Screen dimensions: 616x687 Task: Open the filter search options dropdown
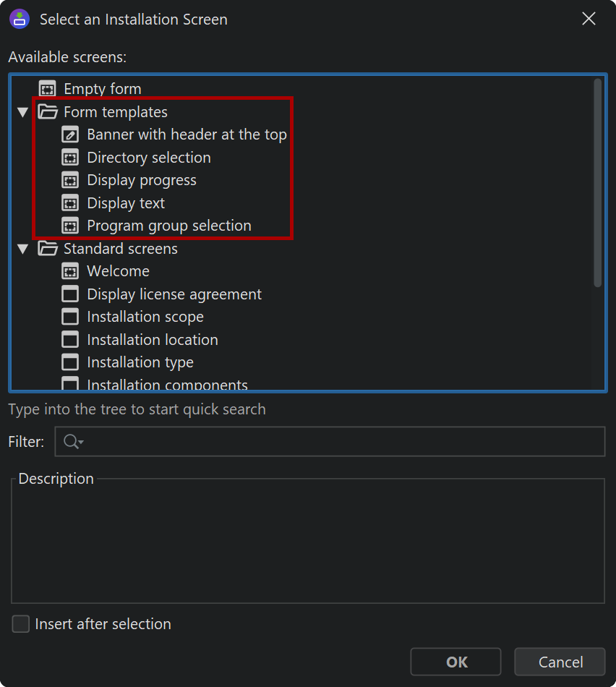(74, 442)
